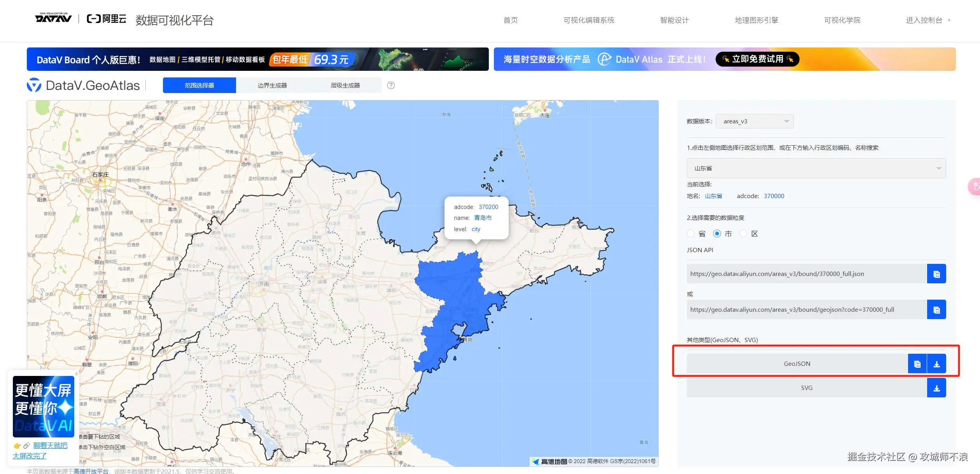980x474 pixels.
Task: Select the 区 granularity radio button
Action: coord(743,233)
